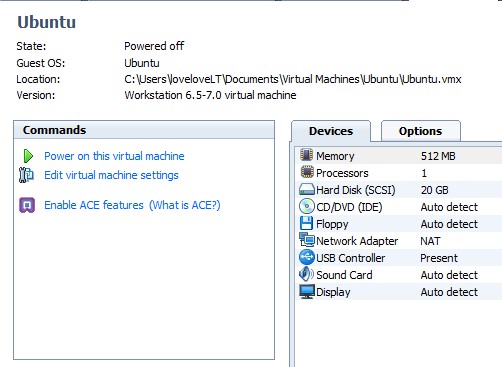Select the CD/DVD disc icon
502x367 pixels.
click(306, 206)
